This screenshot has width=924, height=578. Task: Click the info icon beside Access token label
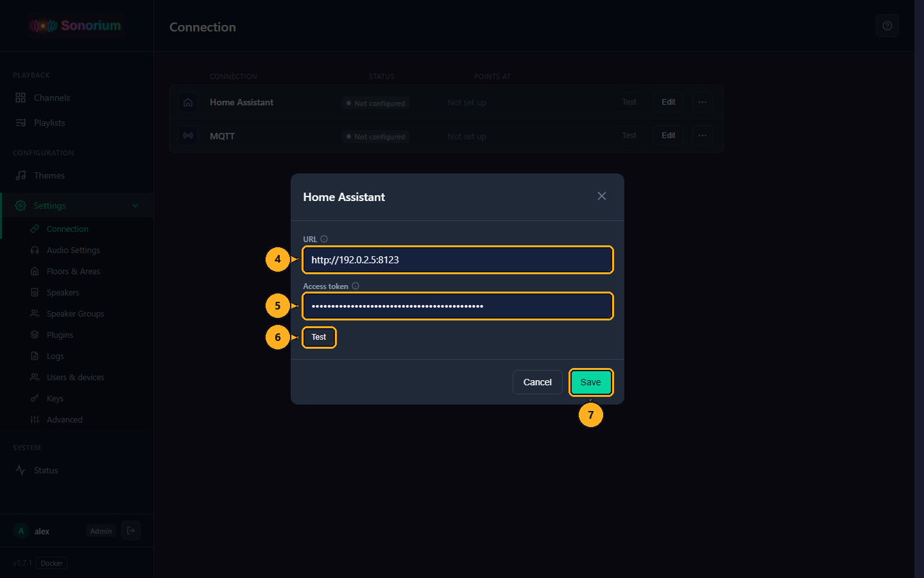[x=355, y=286]
